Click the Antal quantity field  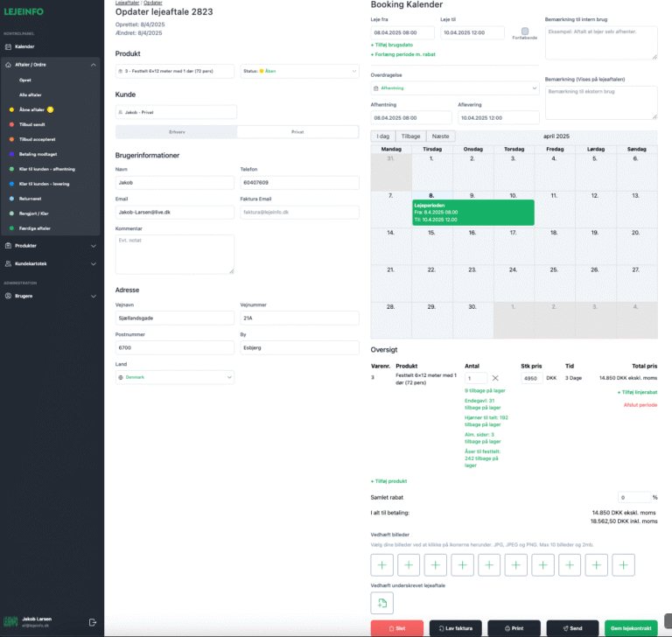476,378
